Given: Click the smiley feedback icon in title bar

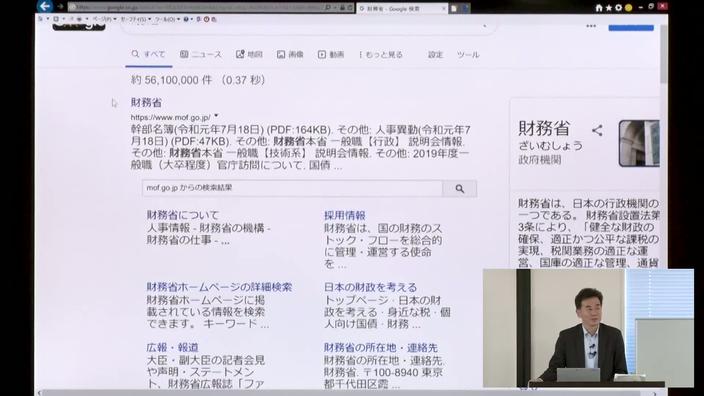Looking at the screenshot, I should click(x=629, y=8).
